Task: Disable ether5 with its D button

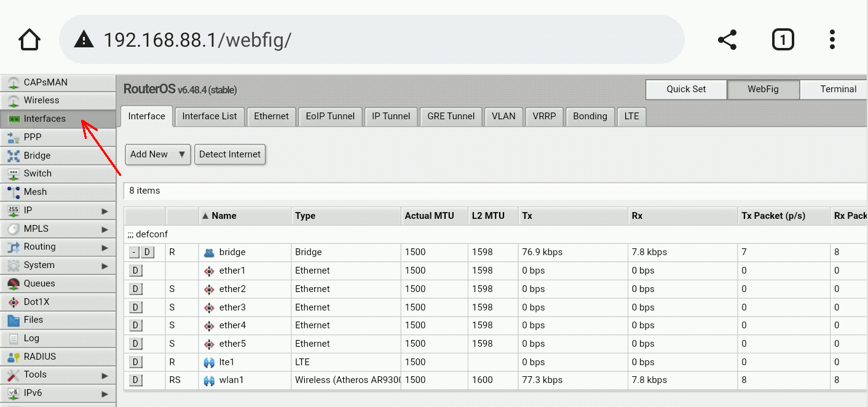Action: (x=135, y=344)
